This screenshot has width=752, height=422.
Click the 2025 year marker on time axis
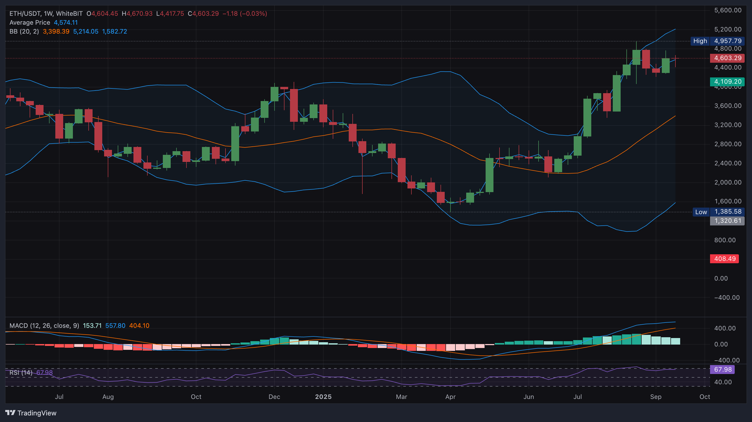(x=323, y=397)
